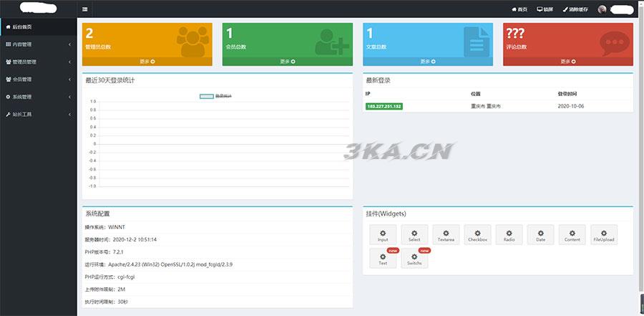Select the FileUpload widget icon
Screen dimensions: 644x316
(603, 234)
